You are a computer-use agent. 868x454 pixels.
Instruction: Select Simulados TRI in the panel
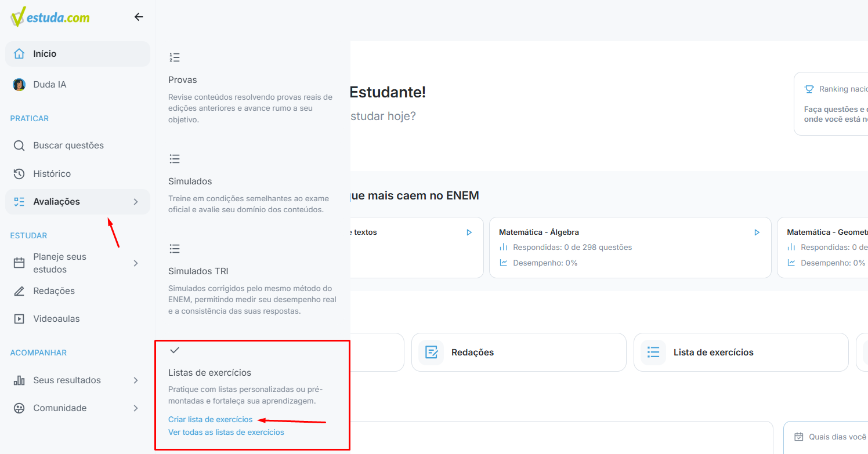click(x=197, y=271)
